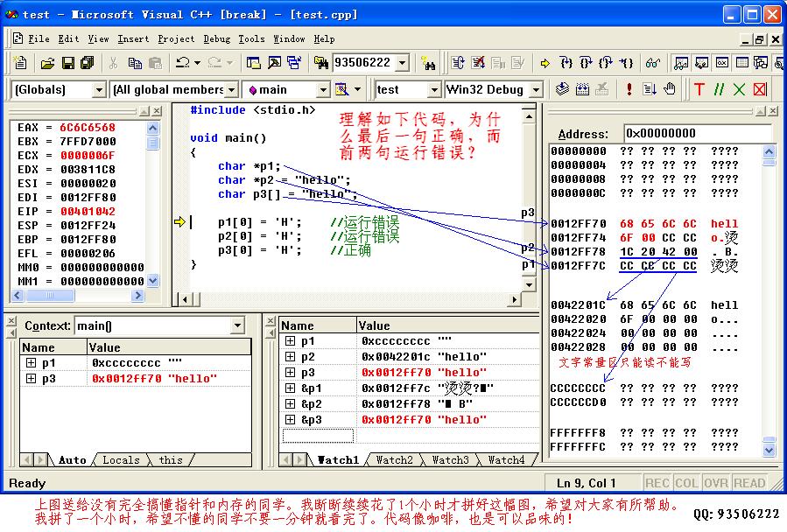Close the Memory pane
This screenshot has width=787, height=532.
pos(773,111)
